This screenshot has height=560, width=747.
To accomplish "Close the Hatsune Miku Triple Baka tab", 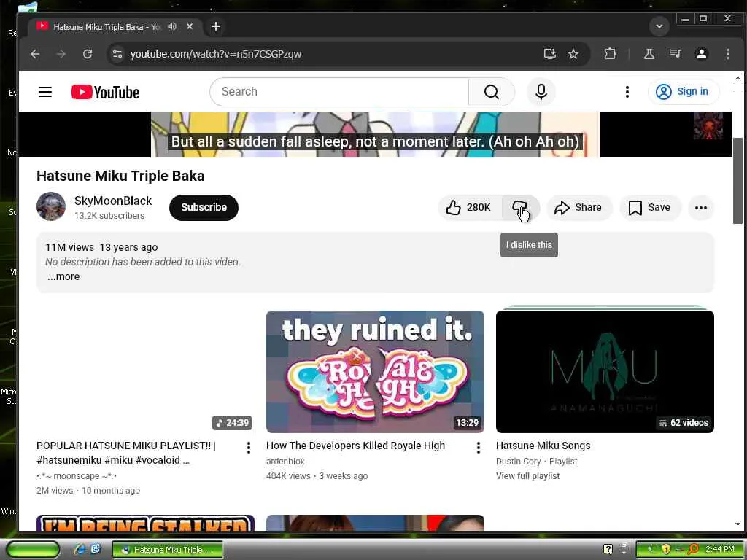I will pos(190,27).
